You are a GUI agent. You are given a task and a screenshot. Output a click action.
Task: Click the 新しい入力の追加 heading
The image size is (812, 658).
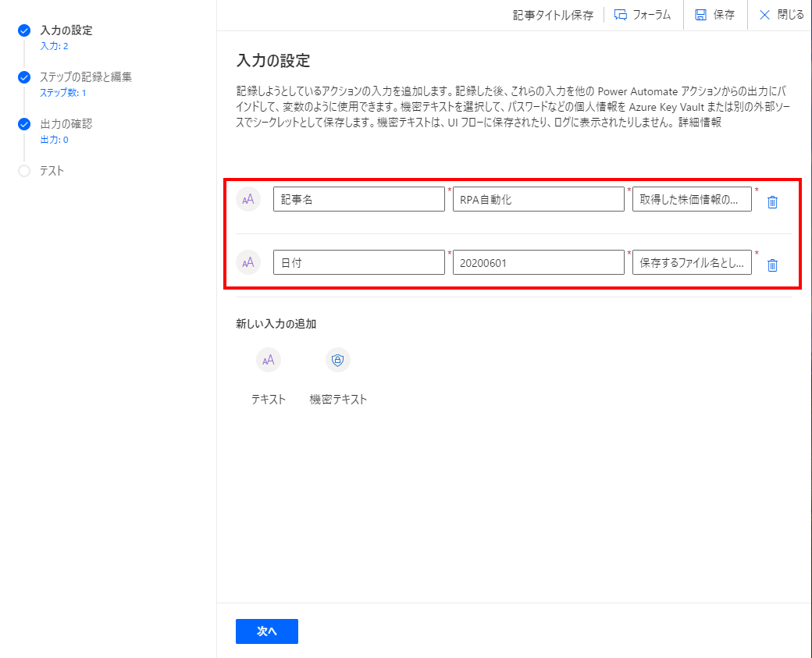276,324
